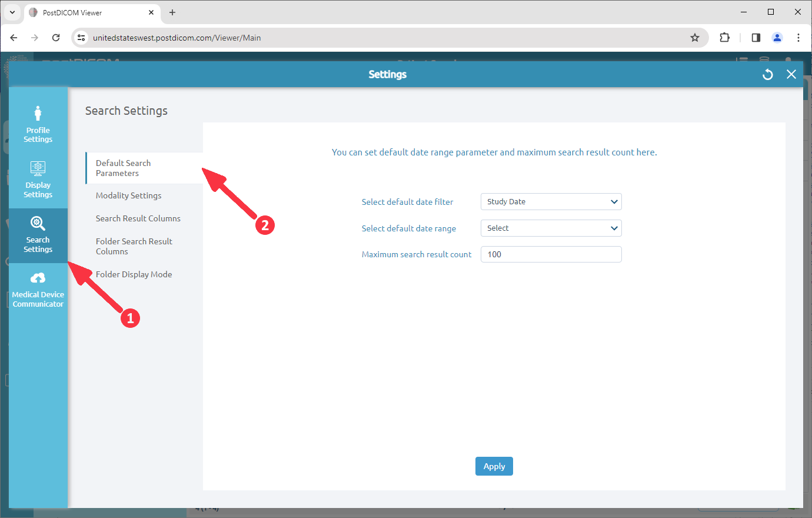Open the browser tab search chevron
This screenshot has width=812, height=518.
12,12
